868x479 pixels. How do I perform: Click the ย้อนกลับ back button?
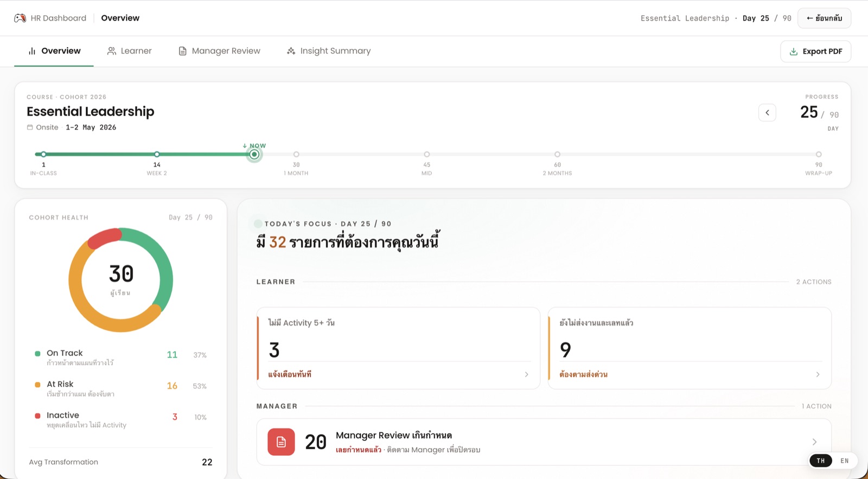(x=824, y=18)
